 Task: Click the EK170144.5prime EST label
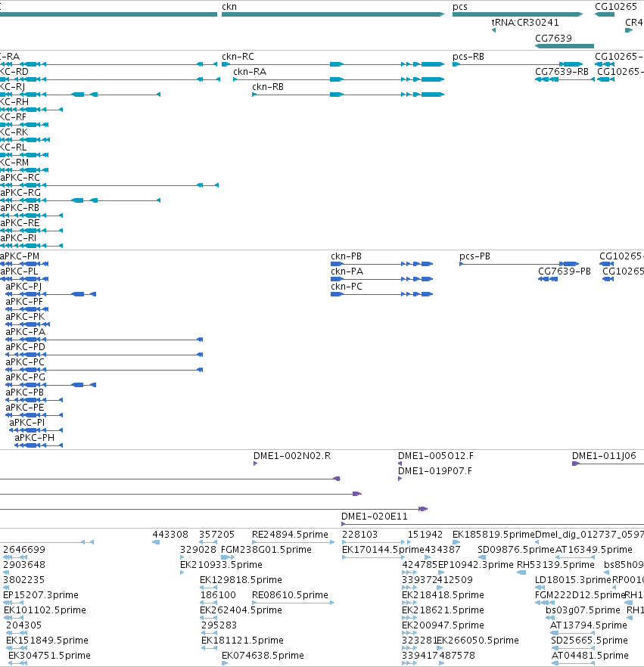click(383, 550)
